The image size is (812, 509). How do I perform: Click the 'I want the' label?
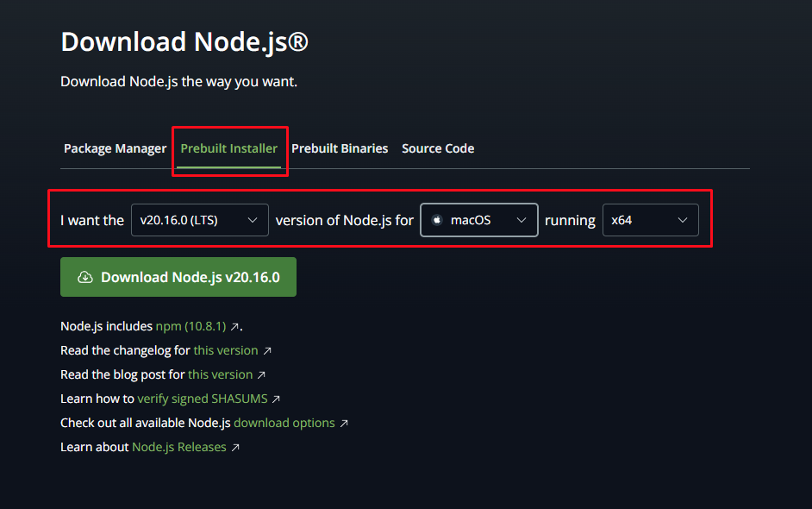[92, 220]
